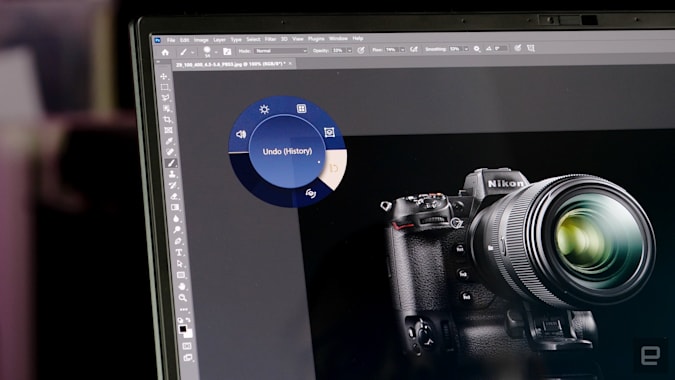Click the foreground color swatch
The width and height of the screenshot is (675, 380).
[183, 329]
